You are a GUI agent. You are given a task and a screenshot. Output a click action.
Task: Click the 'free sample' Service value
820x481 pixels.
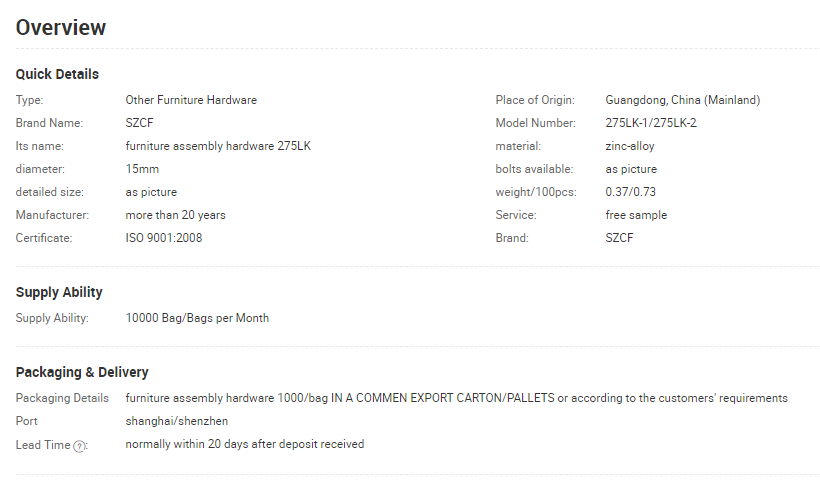(636, 215)
